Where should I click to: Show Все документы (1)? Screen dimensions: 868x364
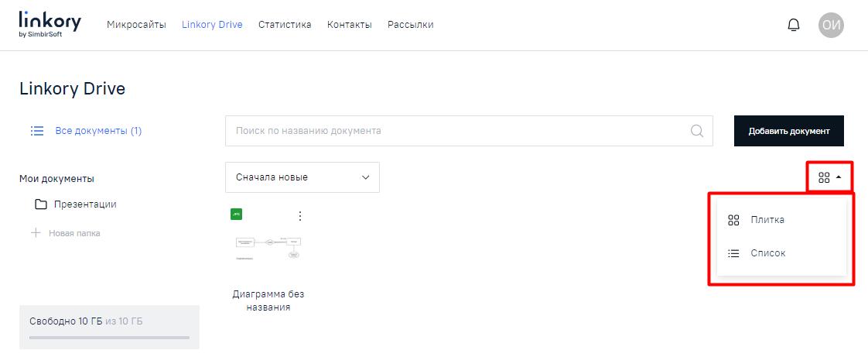pyautogui.click(x=98, y=131)
